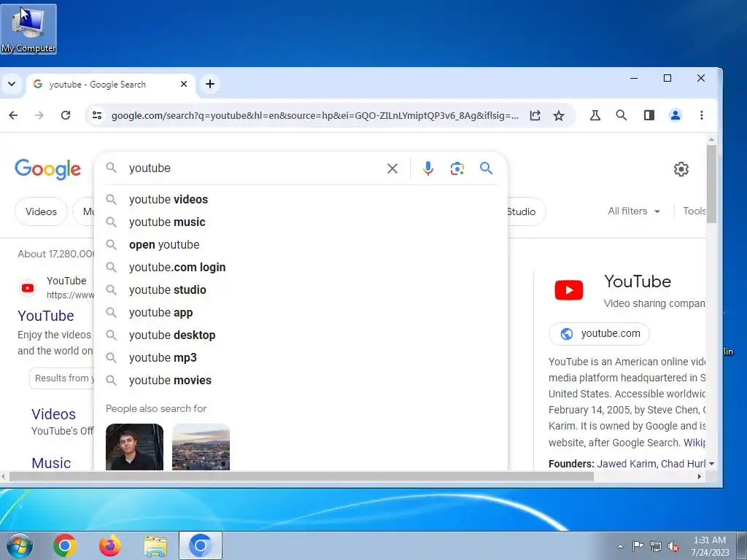Open My Computer desktop icon

pos(28,29)
